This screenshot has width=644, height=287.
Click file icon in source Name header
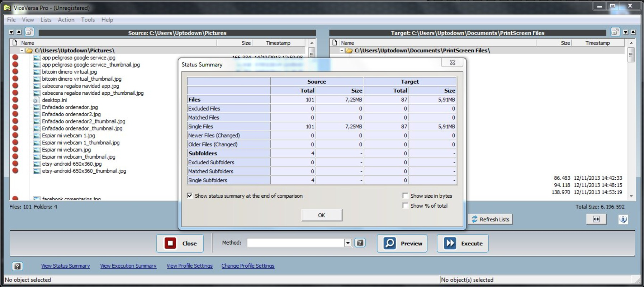tap(15, 43)
